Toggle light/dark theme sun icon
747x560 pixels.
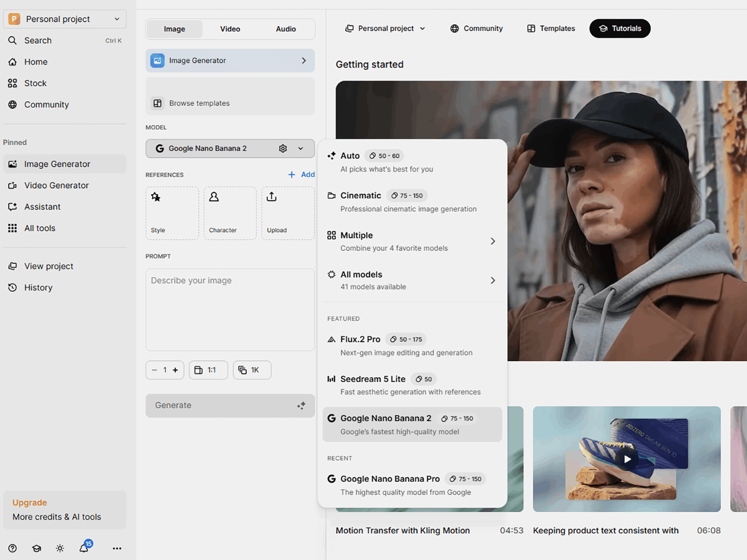[60, 548]
